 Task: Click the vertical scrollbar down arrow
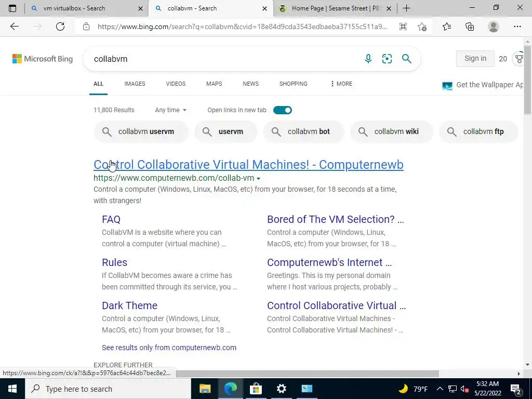(527, 365)
